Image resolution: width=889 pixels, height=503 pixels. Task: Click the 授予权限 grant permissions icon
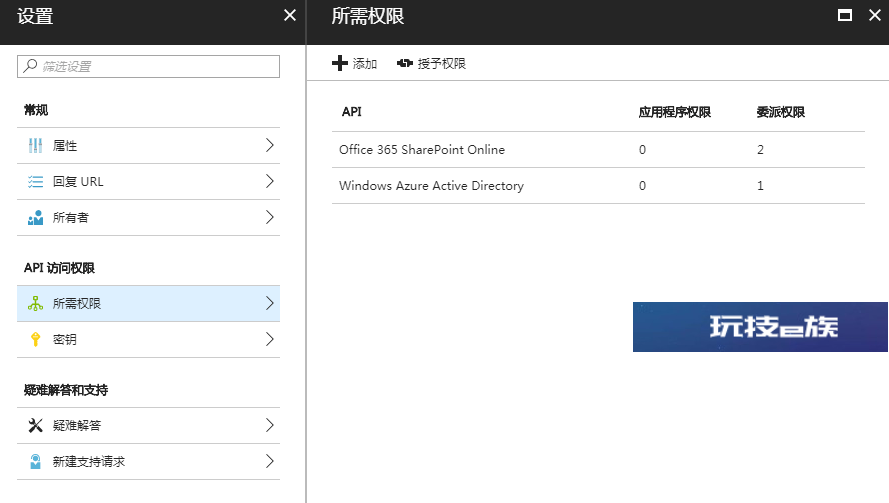click(405, 63)
